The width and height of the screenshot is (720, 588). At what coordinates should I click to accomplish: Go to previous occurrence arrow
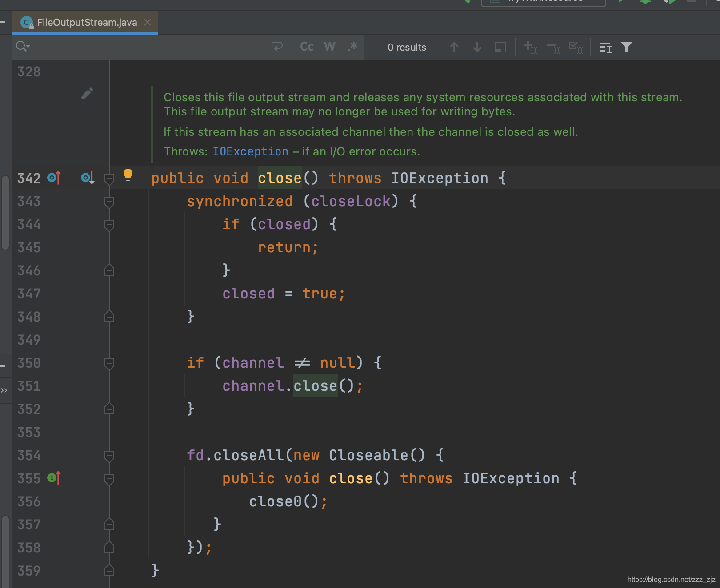click(x=454, y=47)
